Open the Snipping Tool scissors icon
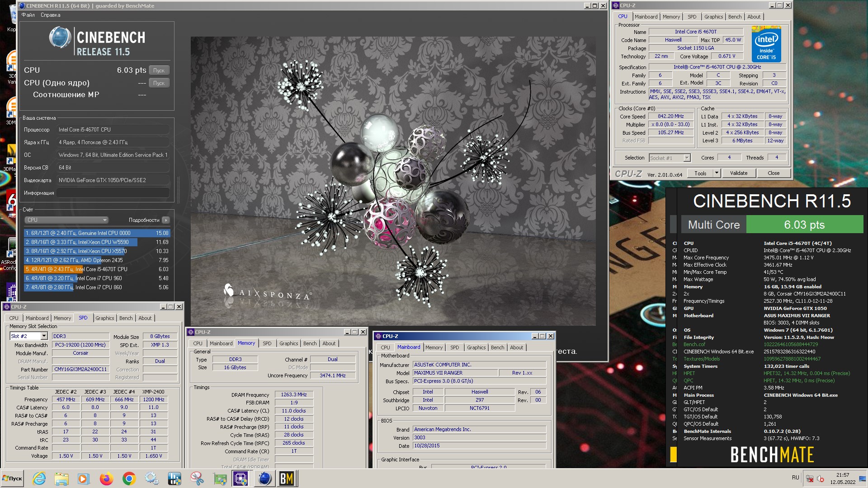 coord(197,478)
